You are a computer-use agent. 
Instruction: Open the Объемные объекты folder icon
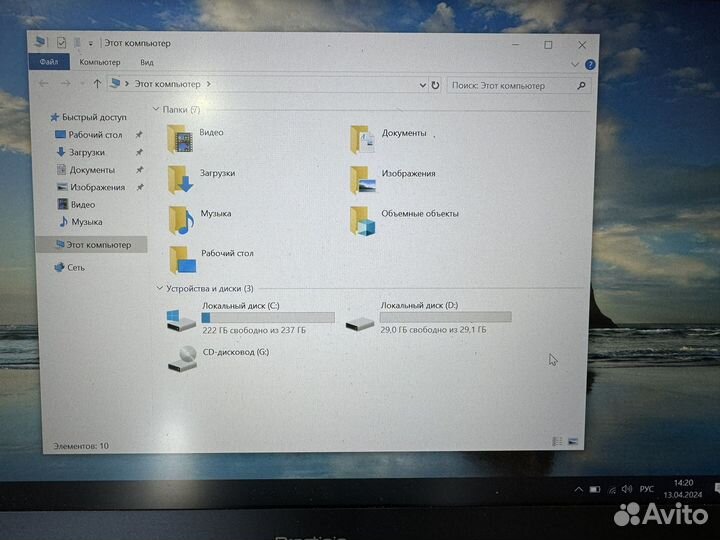363,220
